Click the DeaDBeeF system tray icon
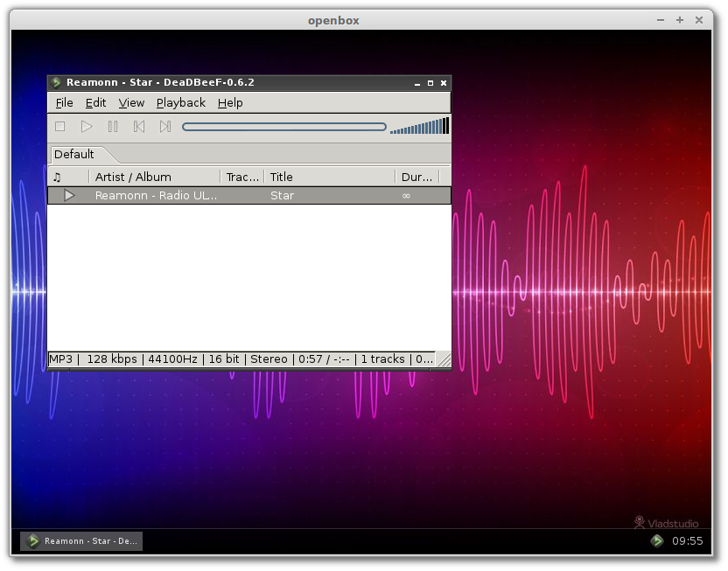The width and height of the screenshot is (728, 571). pos(657,541)
